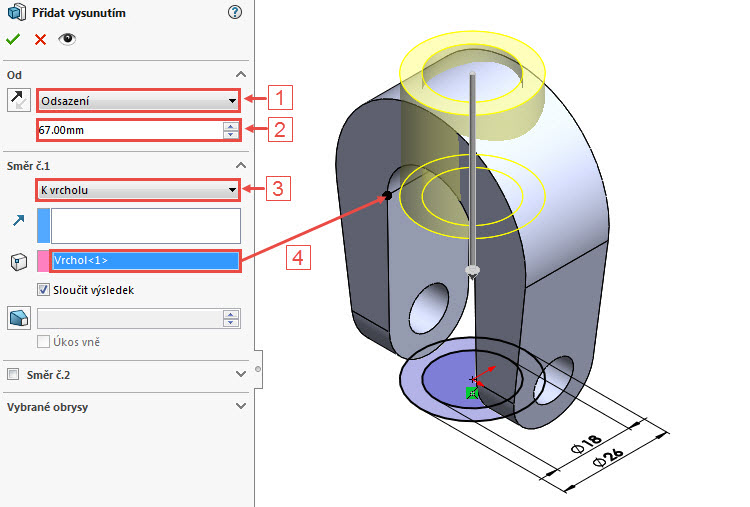Viewport: 750px width, 507px height.
Task: Open the Odsazení start condition dropdown
Action: (x=138, y=101)
